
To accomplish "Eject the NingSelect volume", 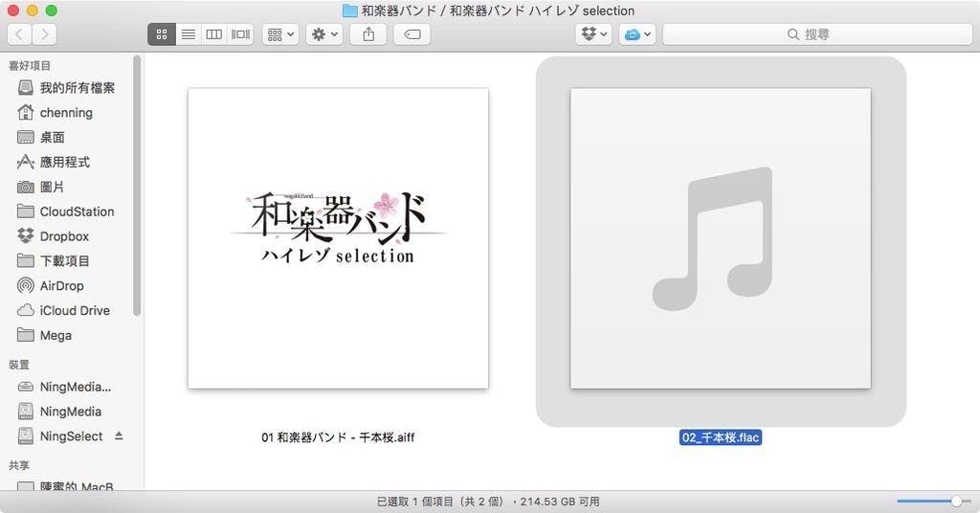I will (x=119, y=436).
